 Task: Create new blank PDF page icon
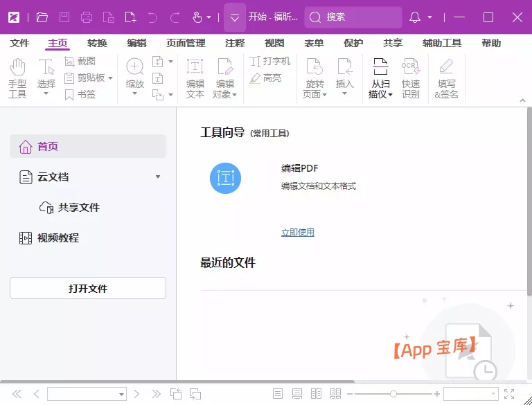click(x=130, y=17)
